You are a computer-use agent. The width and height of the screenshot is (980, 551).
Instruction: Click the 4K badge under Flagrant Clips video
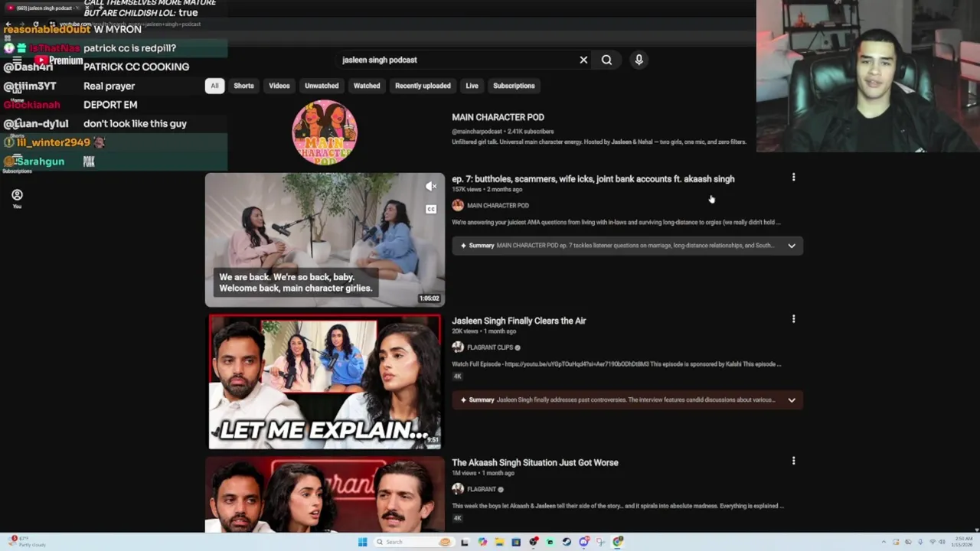point(457,377)
